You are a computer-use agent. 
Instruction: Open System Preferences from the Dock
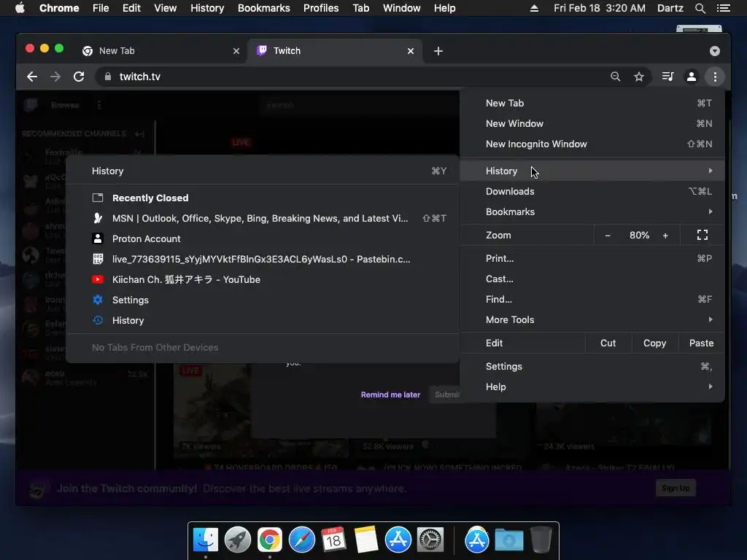click(430, 540)
